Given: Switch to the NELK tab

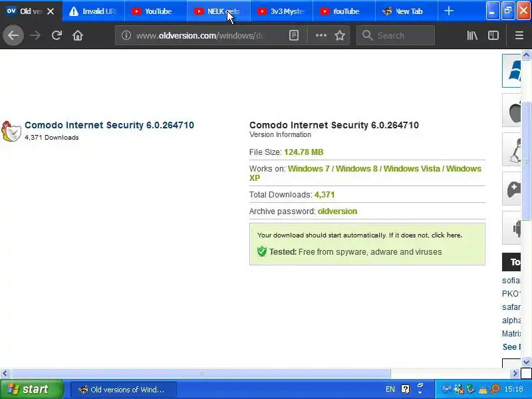Looking at the screenshot, I should click(x=219, y=11).
